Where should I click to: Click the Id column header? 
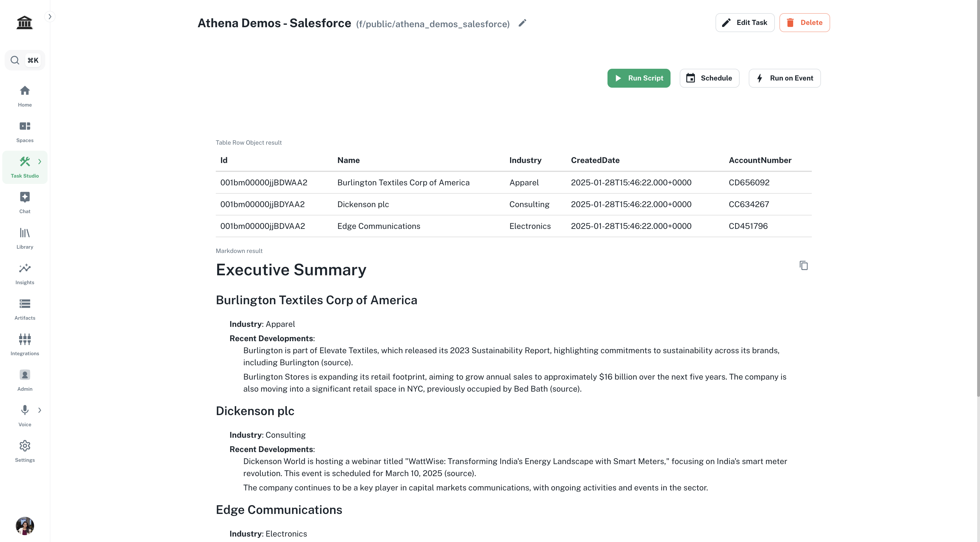[x=224, y=160]
